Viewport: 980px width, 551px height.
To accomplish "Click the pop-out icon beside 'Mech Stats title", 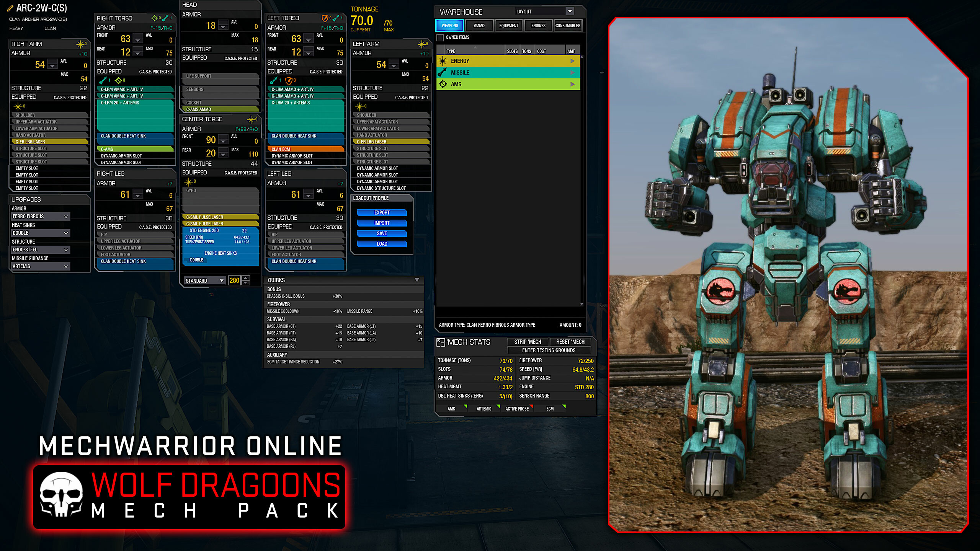I will 440,342.
